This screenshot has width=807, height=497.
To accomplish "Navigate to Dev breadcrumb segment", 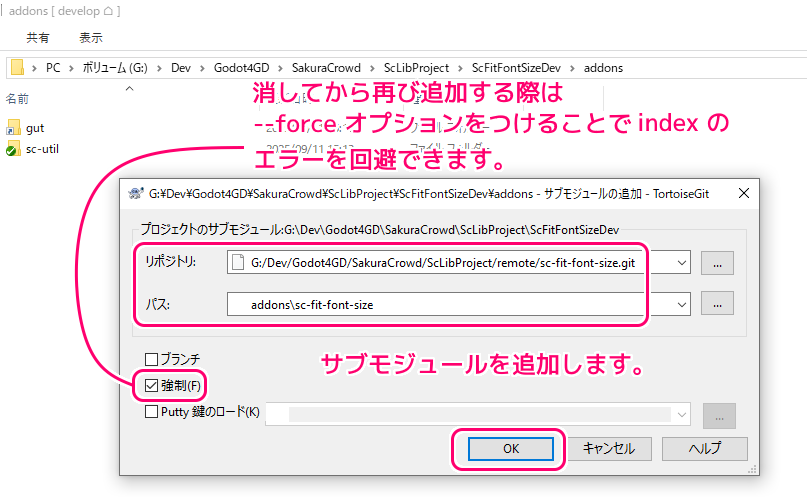I will click(181, 68).
